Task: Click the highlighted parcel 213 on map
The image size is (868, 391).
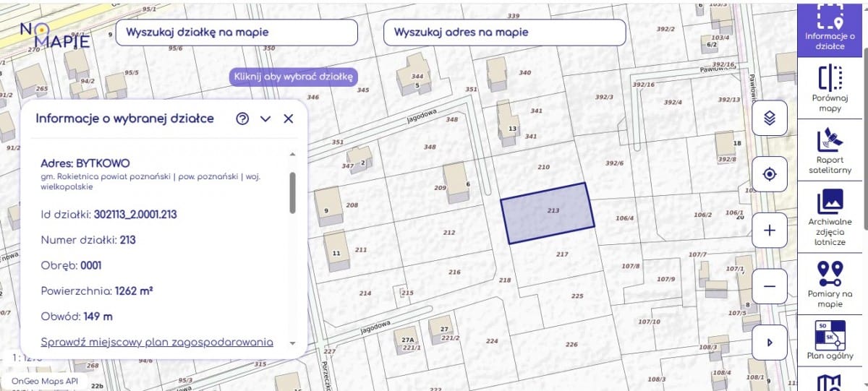Action: pos(548,213)
